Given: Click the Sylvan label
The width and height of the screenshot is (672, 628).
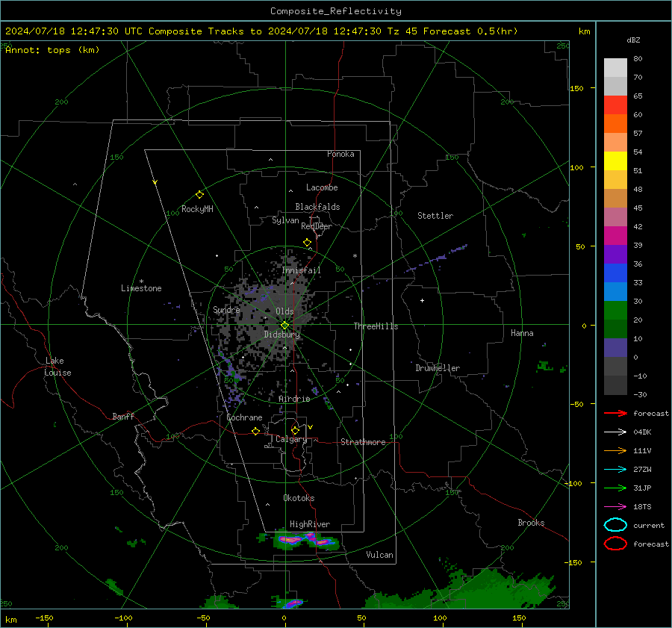Looking at the screenshot, I should click(x=285, y=220).
